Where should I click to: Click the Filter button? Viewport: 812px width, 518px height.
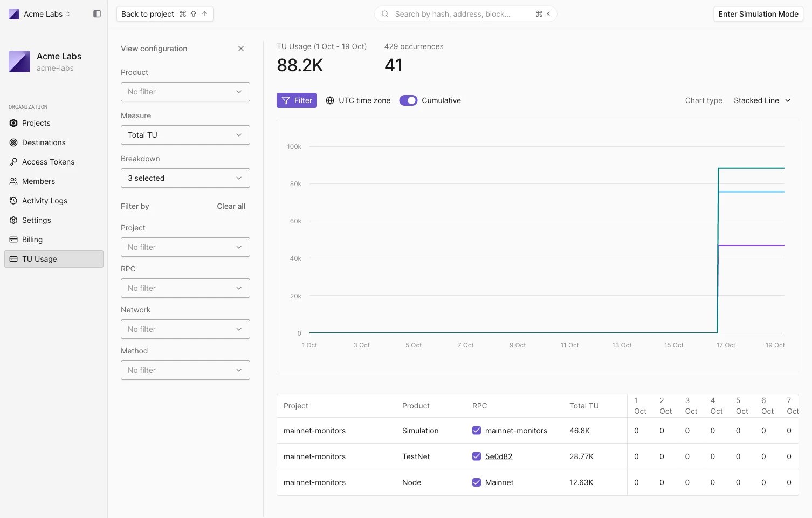coord(297,100)
